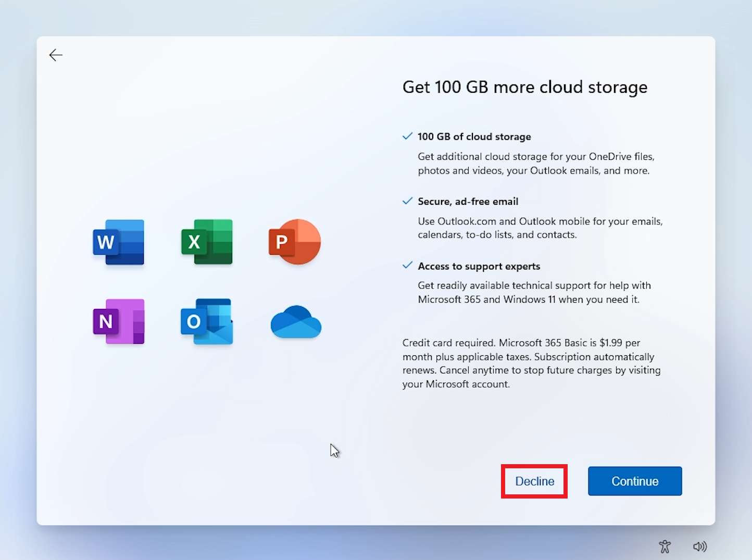Click the credit card disclaimer text
This screenshot has width=752, height=560.
click(x=531, y=363)
